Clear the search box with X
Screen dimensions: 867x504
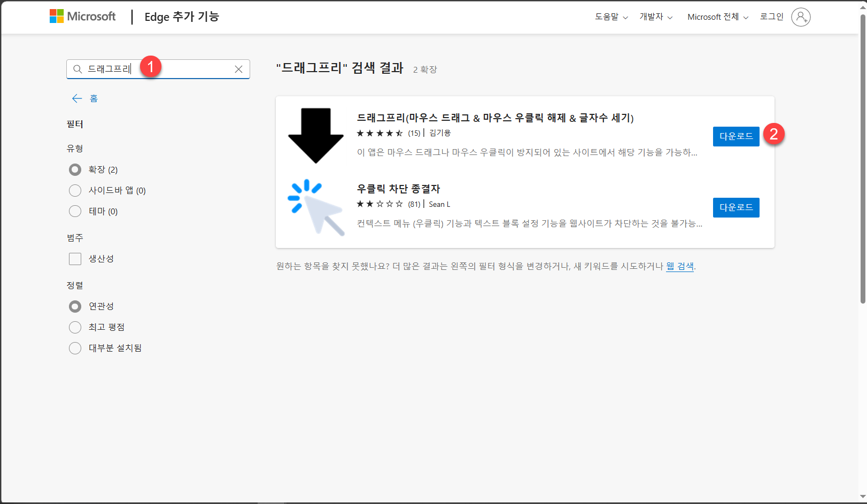click(x=238, y=69)
